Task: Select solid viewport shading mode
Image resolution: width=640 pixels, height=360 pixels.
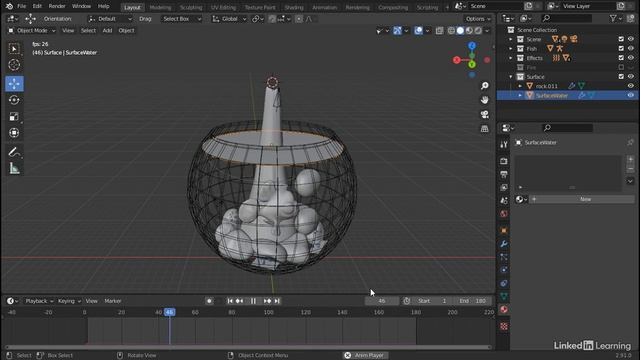Action: pyautogui.click(x=460, y=31)
